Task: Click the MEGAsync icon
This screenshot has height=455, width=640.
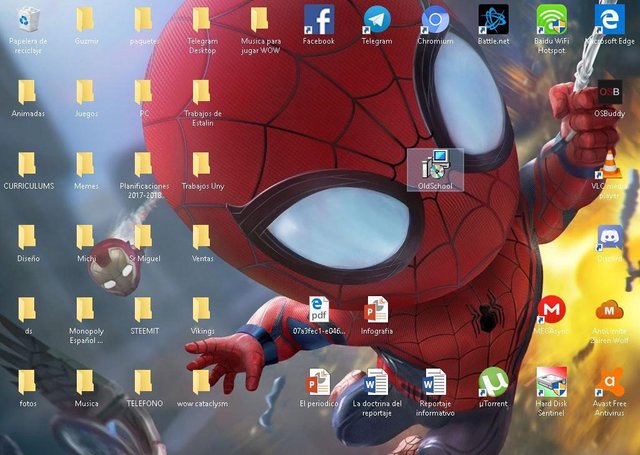Action: (551, 310)
